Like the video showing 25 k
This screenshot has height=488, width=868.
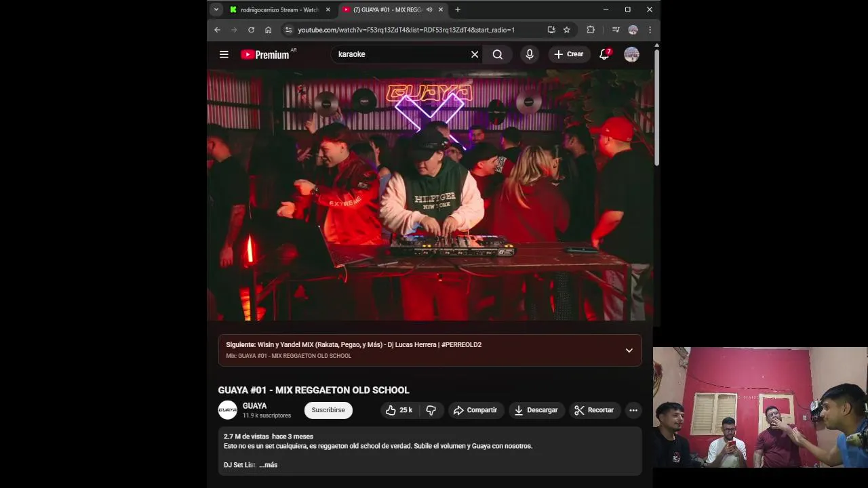[399, 410]
